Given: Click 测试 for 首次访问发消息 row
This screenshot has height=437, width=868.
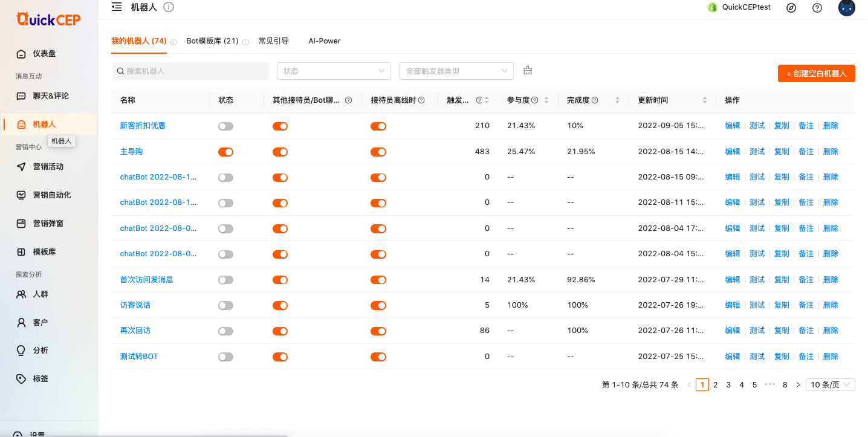Looking at the screenshot, I should pyautogui.click(x=757, y=280).
